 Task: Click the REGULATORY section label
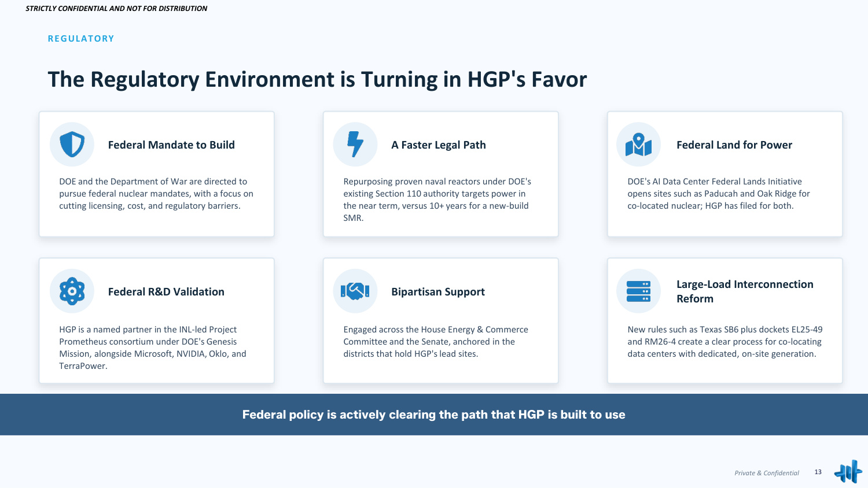point(81,39)
